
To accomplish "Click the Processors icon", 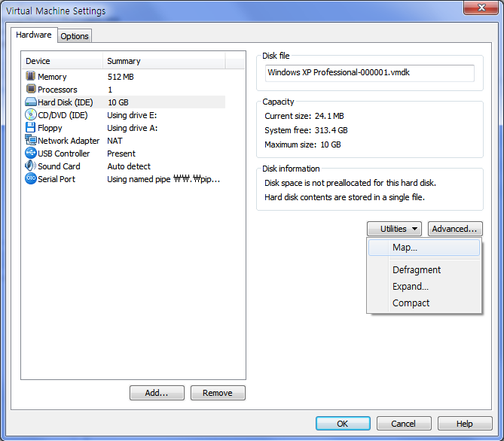I will [31, 89].
